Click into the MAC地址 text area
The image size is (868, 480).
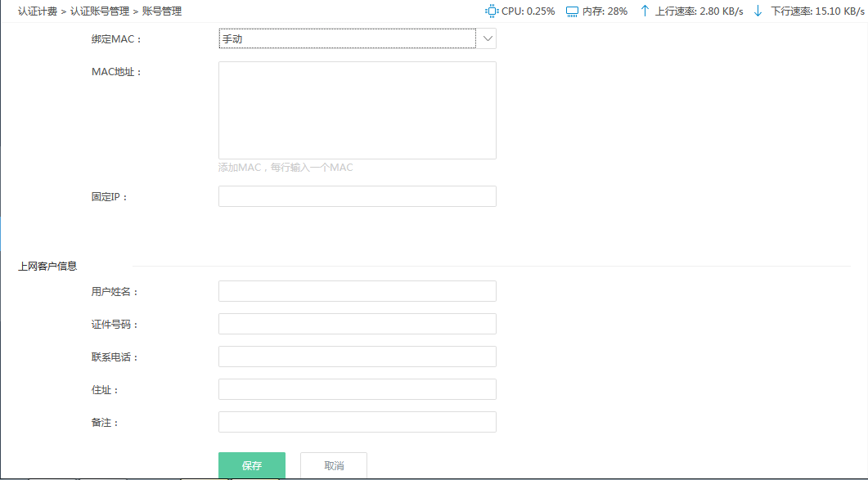[357, 110]
